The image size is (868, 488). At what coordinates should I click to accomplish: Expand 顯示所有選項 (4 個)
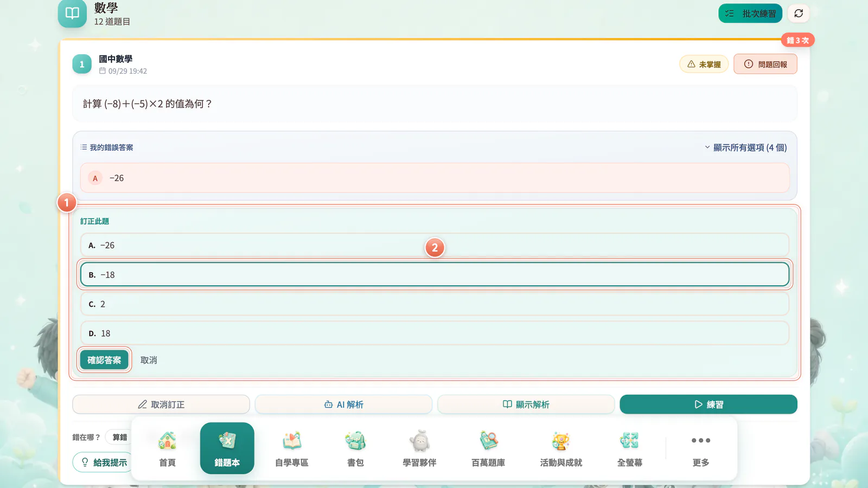745,147
